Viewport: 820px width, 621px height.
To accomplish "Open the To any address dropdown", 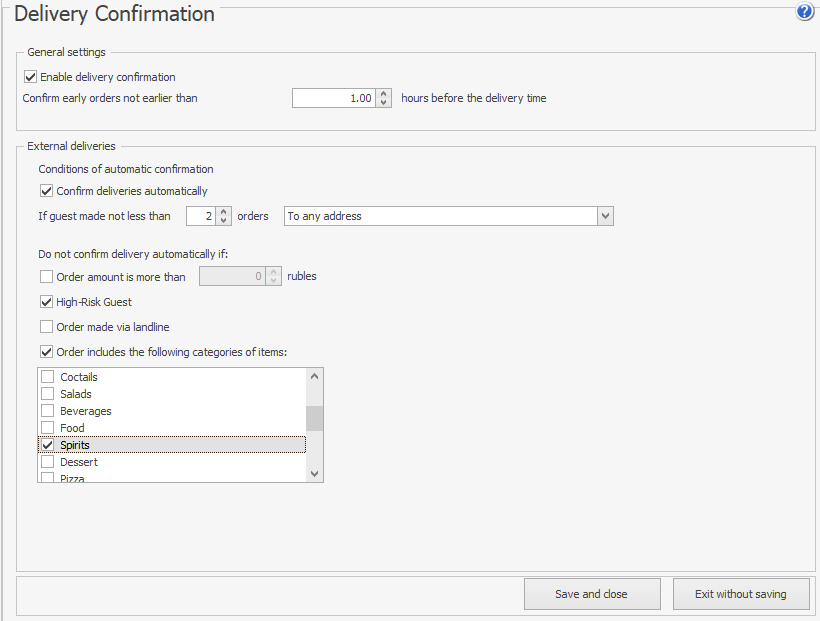I will [x=604, y=216].
